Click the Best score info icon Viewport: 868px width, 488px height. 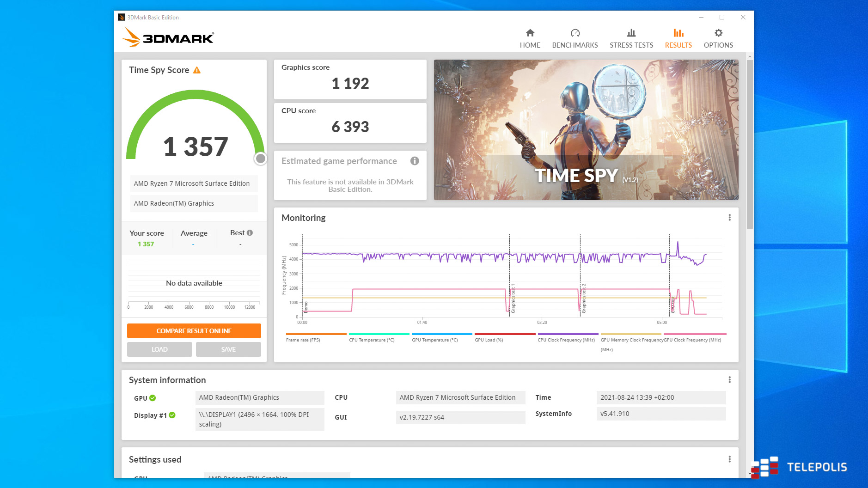tap(250, 233)
